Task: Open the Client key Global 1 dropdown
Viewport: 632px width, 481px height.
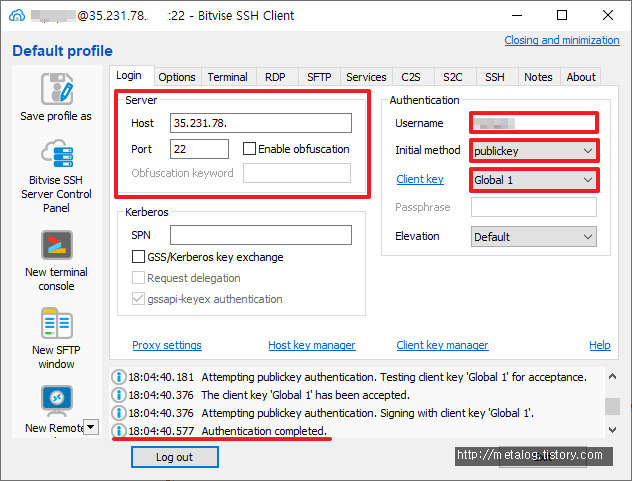Action: pos(534,180)
